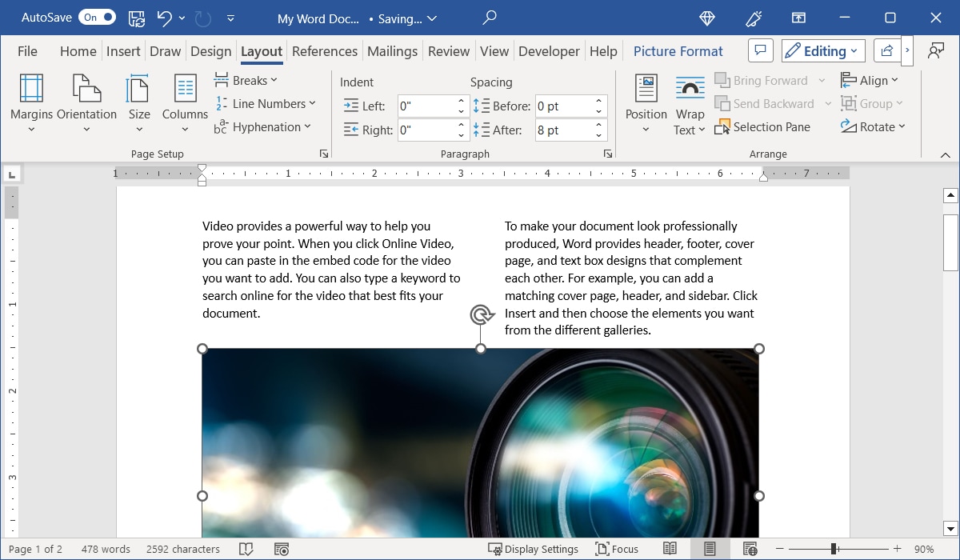Click the Comments button
Viewport: 960px width, 560px height.
tap(760, 50)
